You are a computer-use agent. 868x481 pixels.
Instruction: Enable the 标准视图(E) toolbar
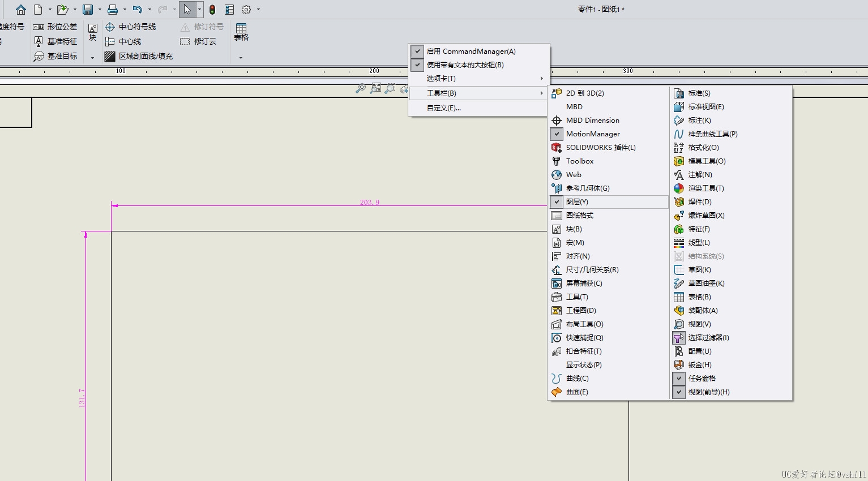pos(731,106)
